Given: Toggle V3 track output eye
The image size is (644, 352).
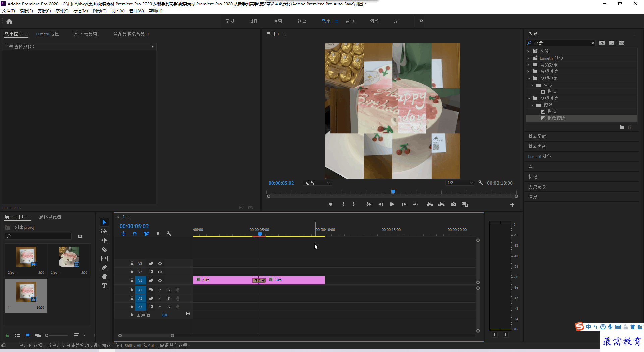Looking at the screenshot, I should point(160,263).
